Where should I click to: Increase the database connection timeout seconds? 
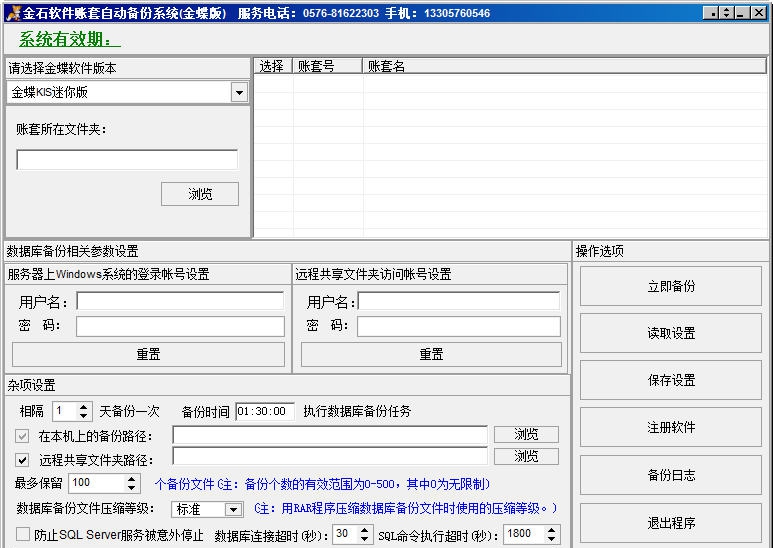pyautogui.click(x=364, y=530)
